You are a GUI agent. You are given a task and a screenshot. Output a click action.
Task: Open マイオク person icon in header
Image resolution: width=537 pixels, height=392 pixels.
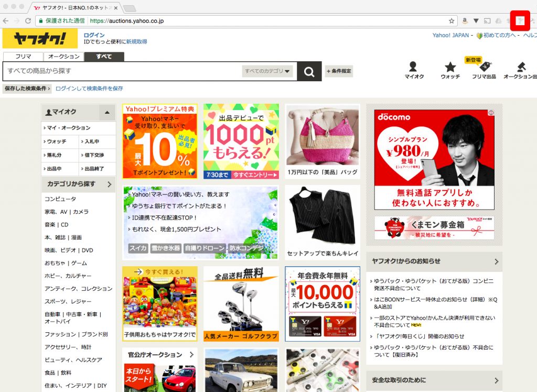point(413,67)
